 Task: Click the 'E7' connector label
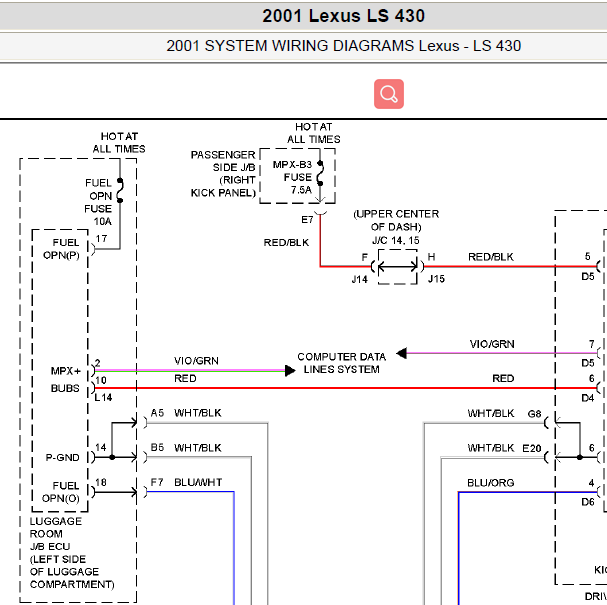point(307,220)
